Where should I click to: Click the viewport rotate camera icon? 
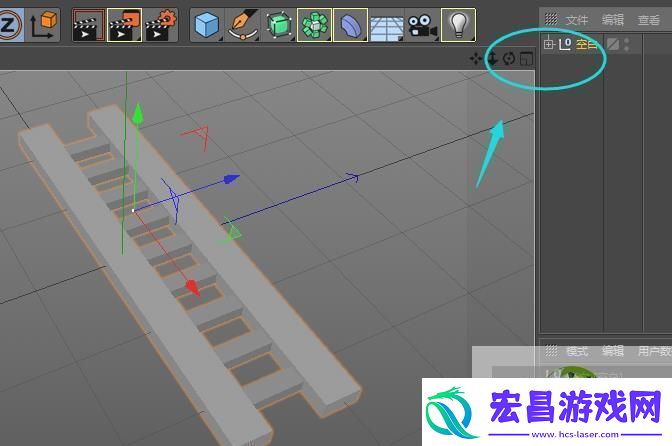(509, 58)
